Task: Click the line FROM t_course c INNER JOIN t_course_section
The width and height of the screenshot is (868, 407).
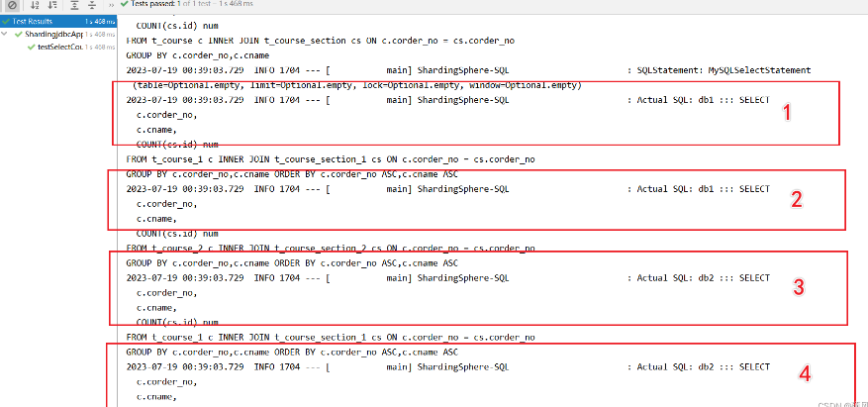Action: 321,41
